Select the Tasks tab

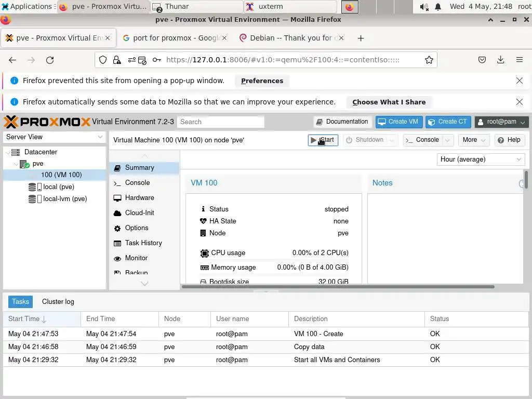click(20, 302)
